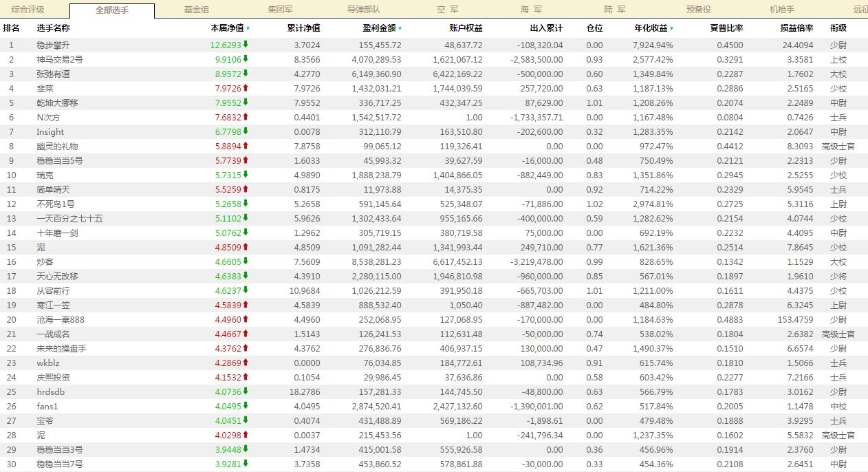Select the 机枪手 tab
The height and width of the screenshot is (472, 868).
(x=782, y=10)
